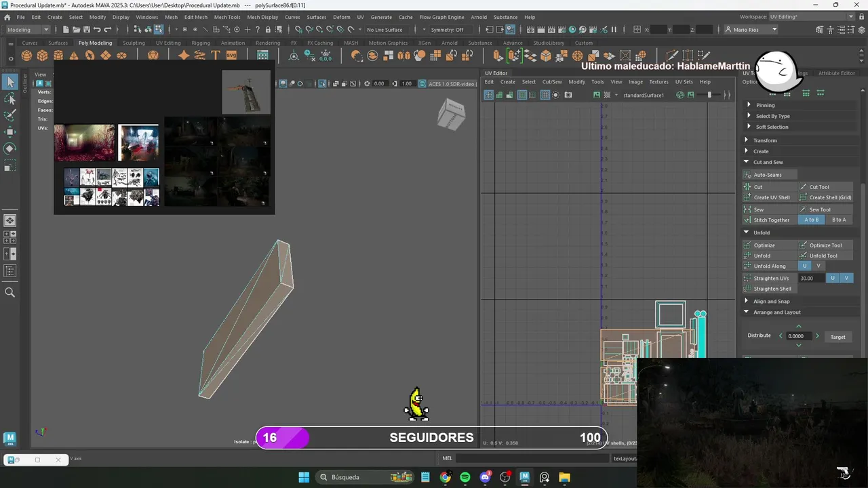Click the Multi-Cut knife shelf icon

coord(671,56)
